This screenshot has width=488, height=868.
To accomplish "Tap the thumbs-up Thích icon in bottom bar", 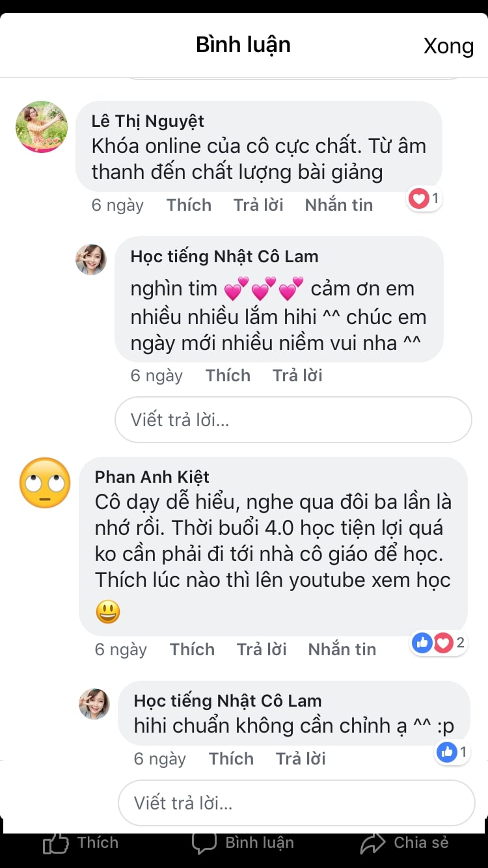I will (x=57, y=844).
